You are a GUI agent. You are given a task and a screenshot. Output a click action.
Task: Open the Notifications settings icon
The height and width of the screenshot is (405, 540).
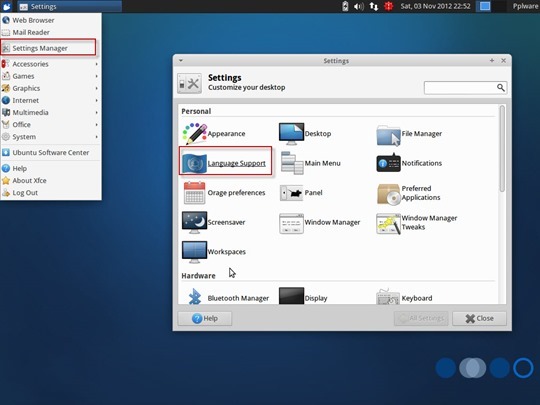pos(388,163)
